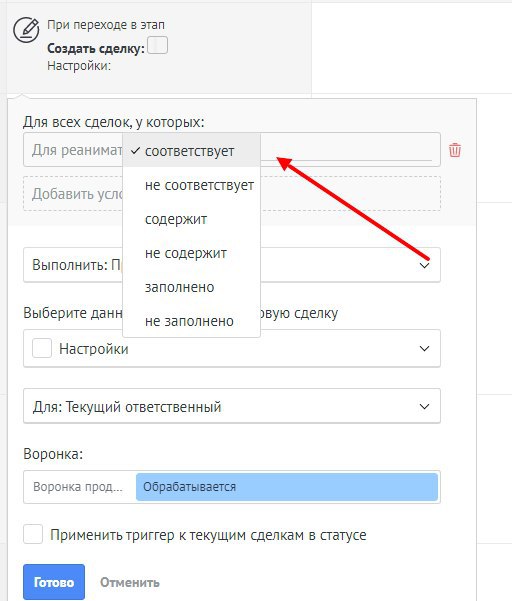Delete the condition with the trash icon
Screen dimensions: 512x601
point(455,150)
